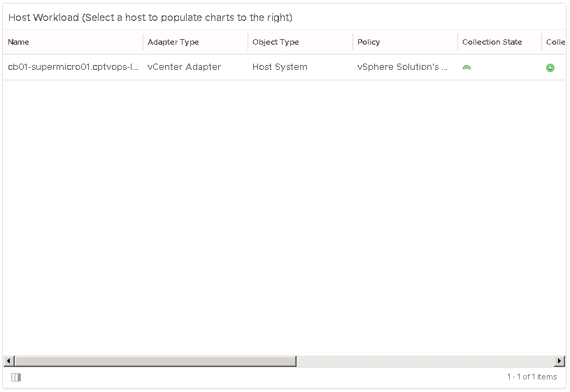Click the Policy column header
The height and width of the screenshot is (392, 570).
(x=369, y=42)
